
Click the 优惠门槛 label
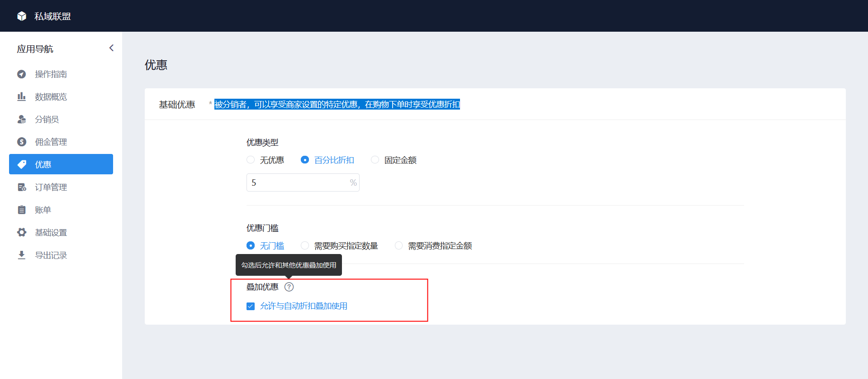(x=262, y=228)
